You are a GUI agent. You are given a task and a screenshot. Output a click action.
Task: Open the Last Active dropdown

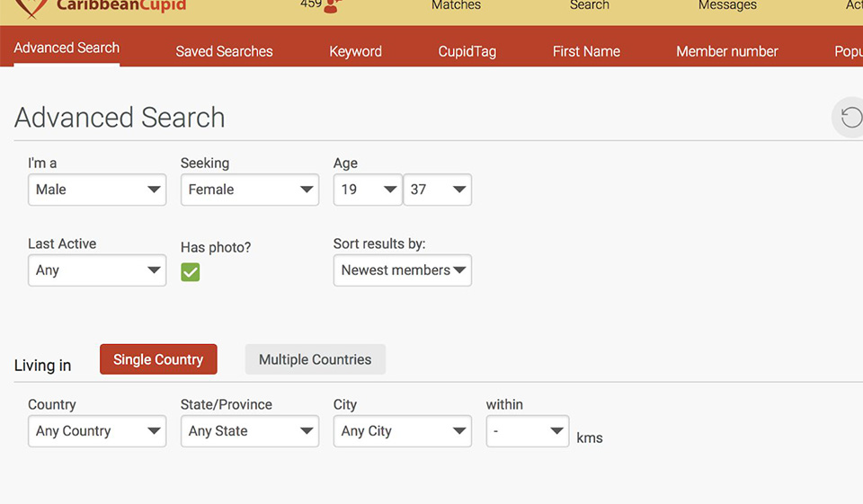(x=97, y=270)
